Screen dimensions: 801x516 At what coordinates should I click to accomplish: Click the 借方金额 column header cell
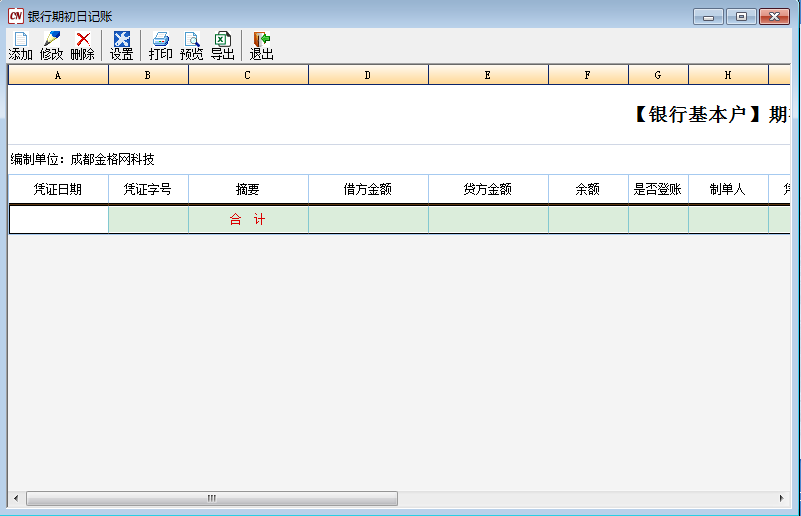click(368, 189)
